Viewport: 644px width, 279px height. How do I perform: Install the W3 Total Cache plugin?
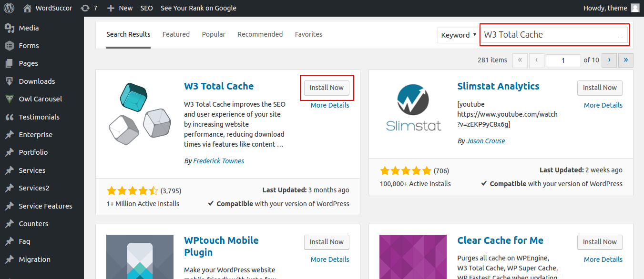327,88
